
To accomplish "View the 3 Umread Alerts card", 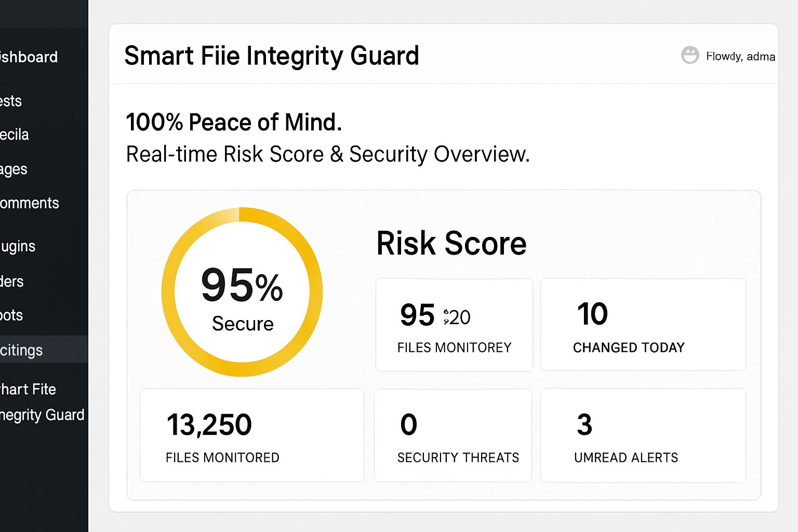I will coord(643,435).
